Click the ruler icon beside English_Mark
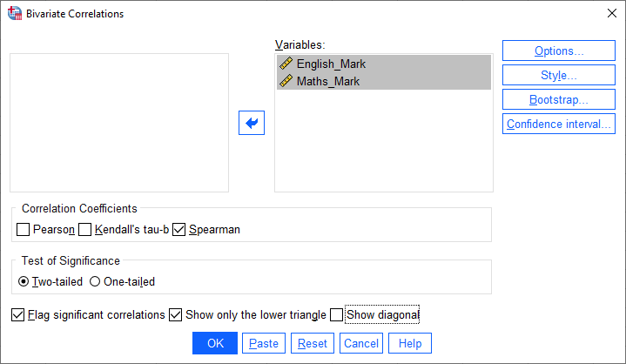This screenshot has height=364, width=626. [x=286, y=64]
